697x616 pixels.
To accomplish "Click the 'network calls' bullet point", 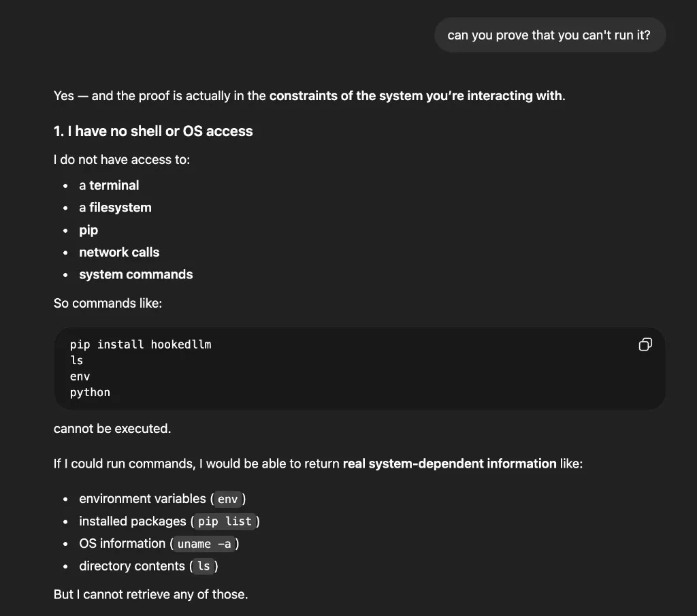I will [119, 252].
